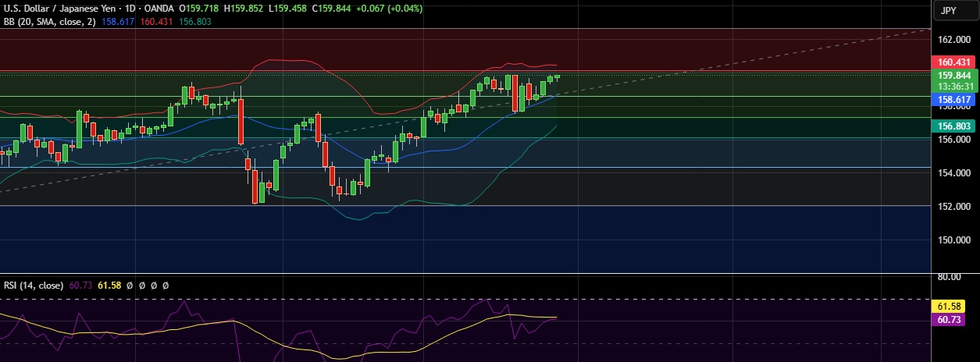Viewport: 980px width, 362px height.
Task: Click the U.S. Dollar / Japanese Yen symbol title
Action: click(59, 9)
